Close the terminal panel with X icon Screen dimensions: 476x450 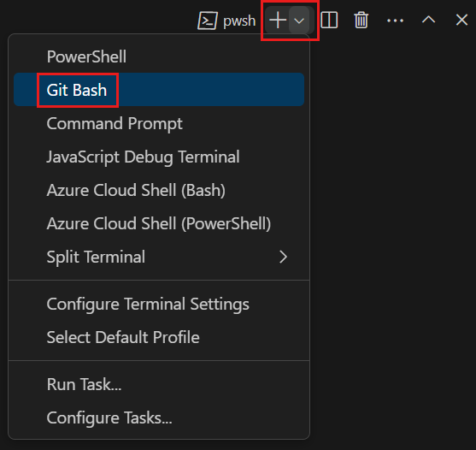pyautogui.click(x=461, y=21)
